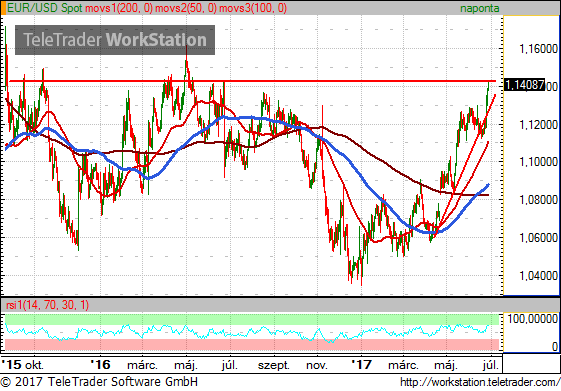Image resolution: width=561 pixels, height=391 pixels.
Task: Click the nov. date label
Action: (x=317, y=365)
